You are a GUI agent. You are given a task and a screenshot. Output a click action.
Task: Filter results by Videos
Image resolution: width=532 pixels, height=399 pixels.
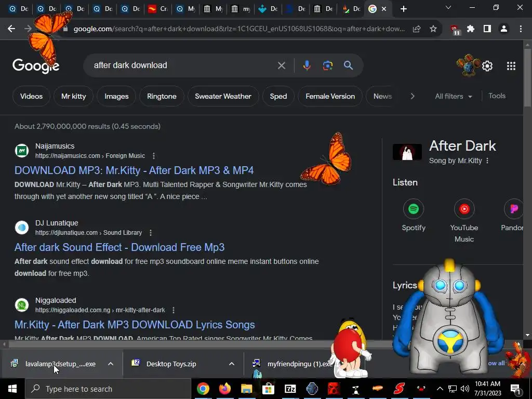(31, 96)
